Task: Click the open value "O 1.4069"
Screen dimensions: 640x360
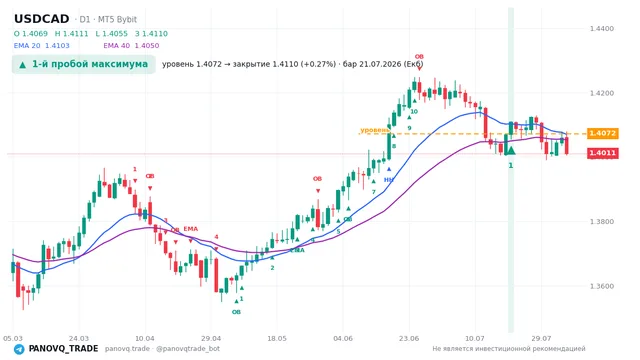Action: coord(31,33)
